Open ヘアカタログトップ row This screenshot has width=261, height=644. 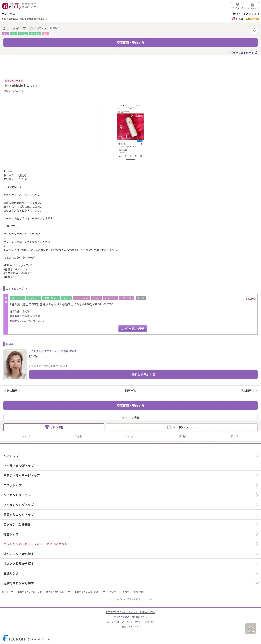pos(130,495)
